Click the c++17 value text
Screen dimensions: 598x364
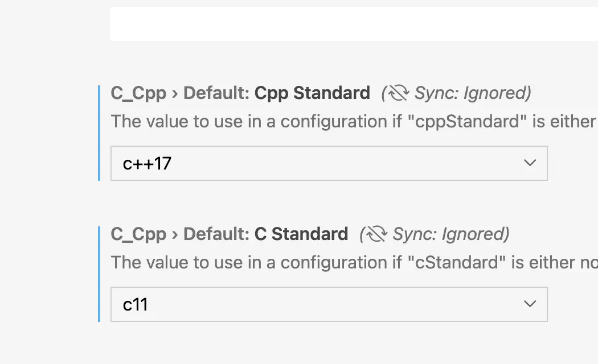[x=147, y=164]
